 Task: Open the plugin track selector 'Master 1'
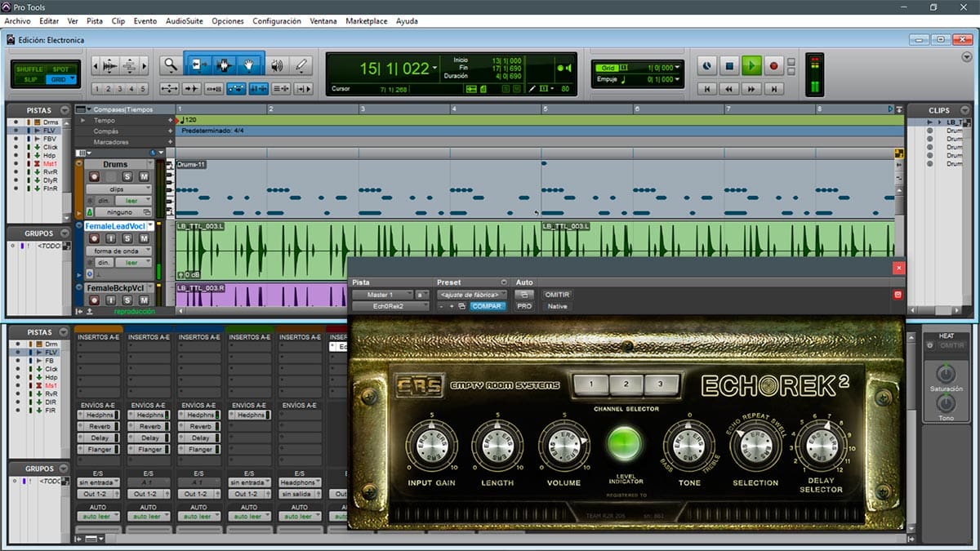[x=382, y=295]
